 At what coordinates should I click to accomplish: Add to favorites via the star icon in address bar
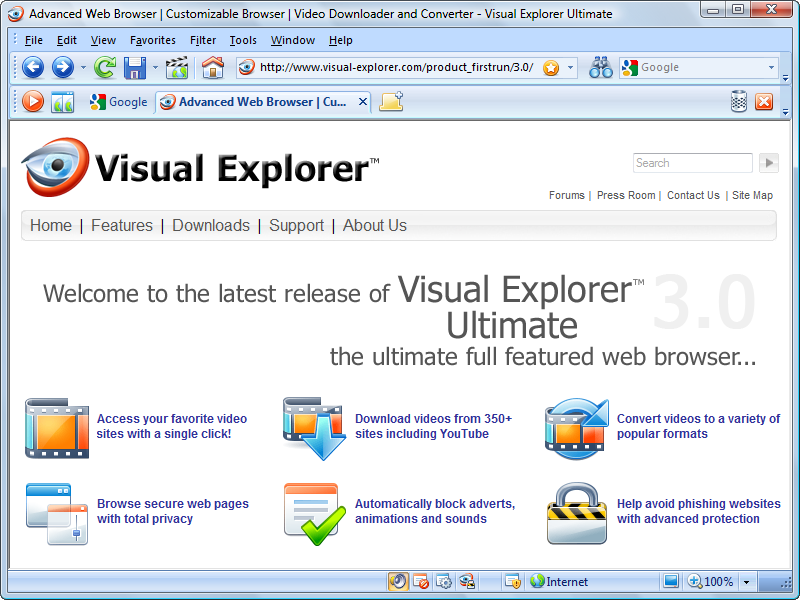click(551, 67)
